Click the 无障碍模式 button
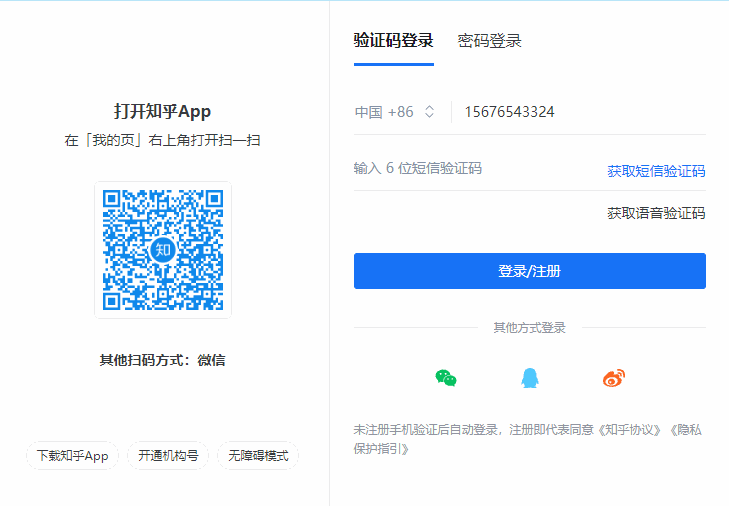729x506 pixels. (x=258, y=456)
